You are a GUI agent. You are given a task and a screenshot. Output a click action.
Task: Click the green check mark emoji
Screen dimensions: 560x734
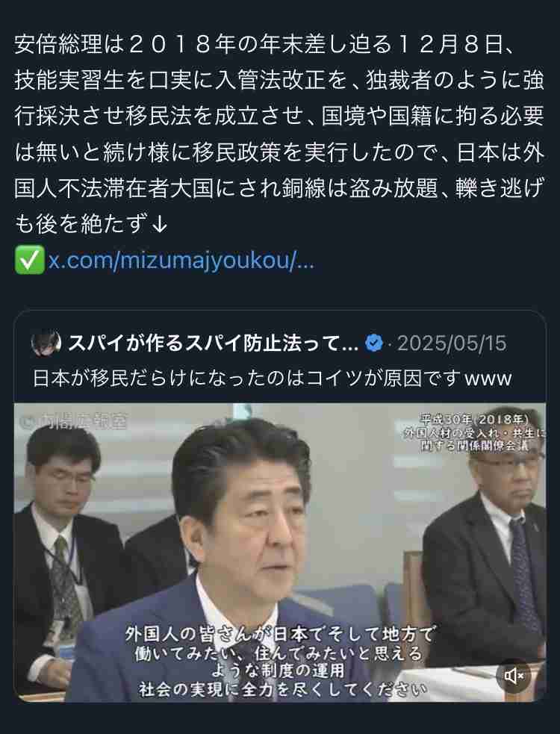(30, 259)
